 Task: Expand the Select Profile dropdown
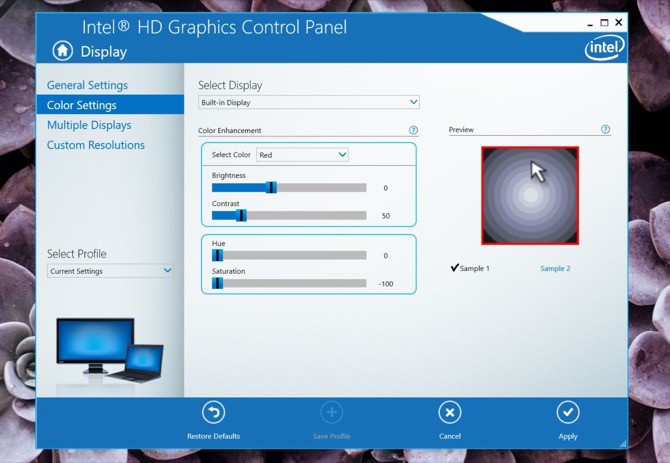110,271
